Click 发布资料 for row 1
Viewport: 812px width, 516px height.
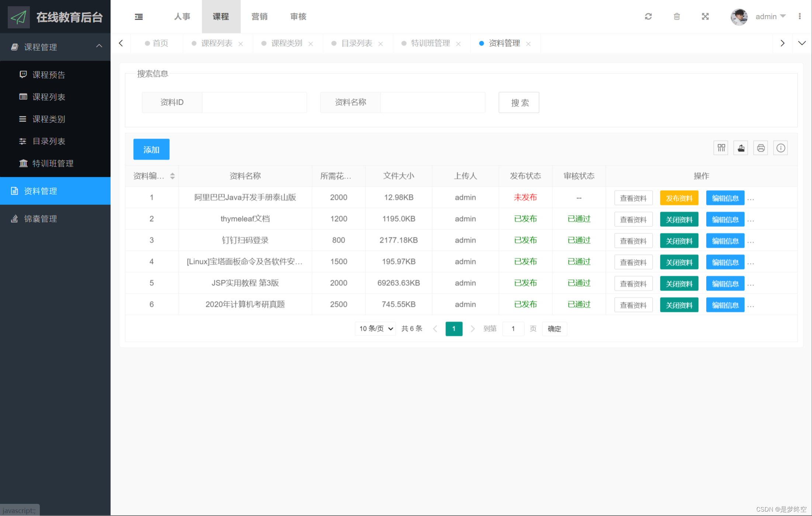pos(679,198)
